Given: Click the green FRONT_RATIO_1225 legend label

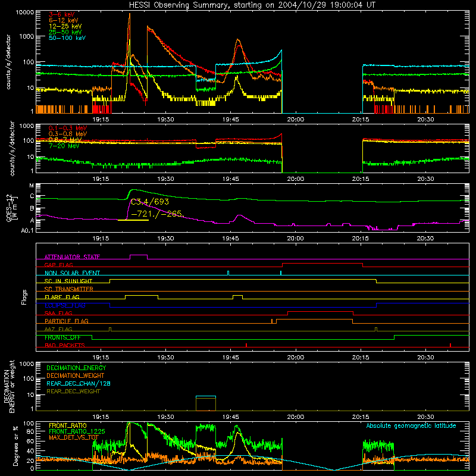Looking at the screenshot, I should pos(77,431).
